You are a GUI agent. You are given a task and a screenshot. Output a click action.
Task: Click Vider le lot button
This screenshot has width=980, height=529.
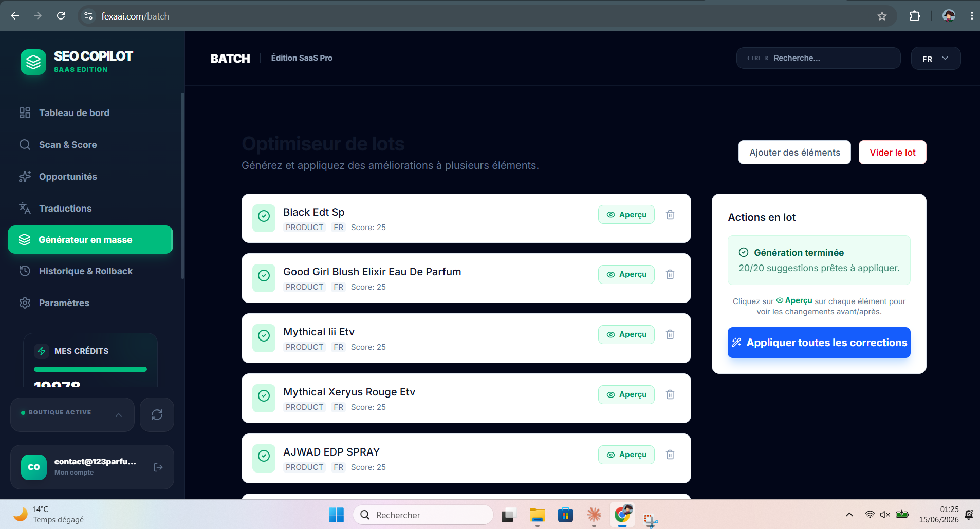(892, 153)
